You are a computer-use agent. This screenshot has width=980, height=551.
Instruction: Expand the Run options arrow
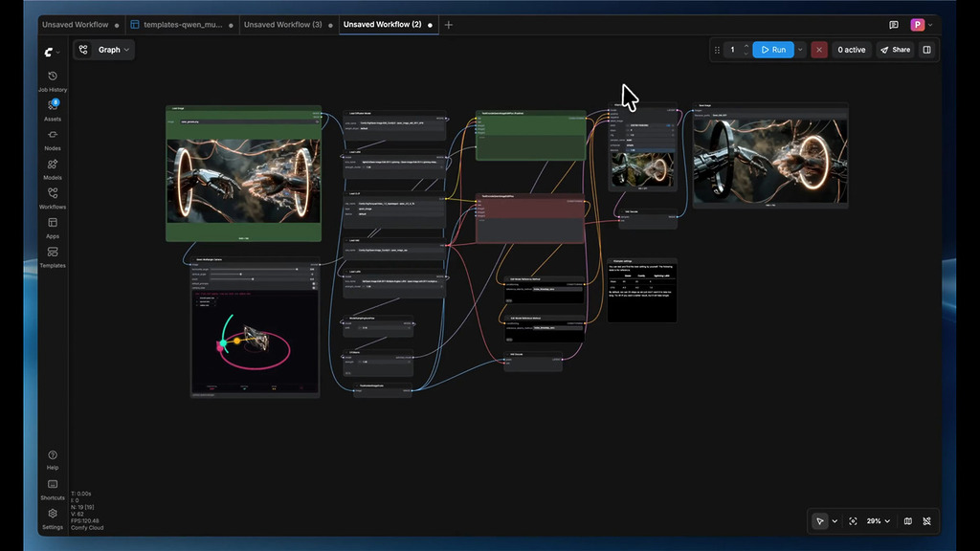click(x=801, y=50)
